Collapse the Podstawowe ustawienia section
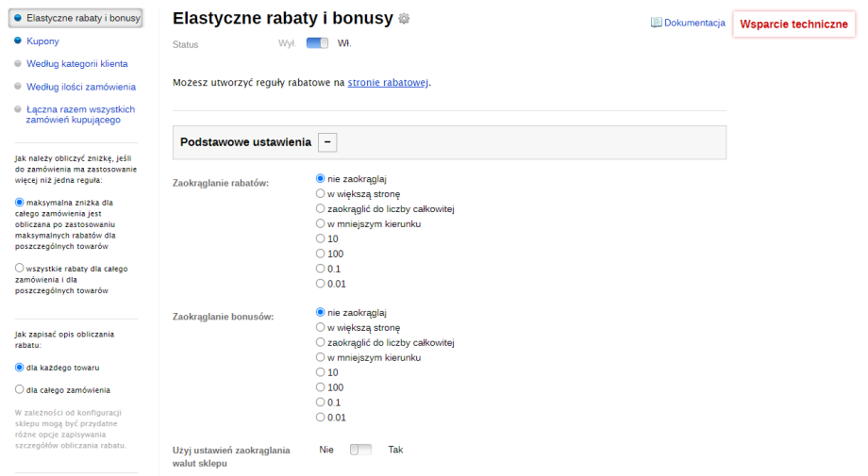 327,142
